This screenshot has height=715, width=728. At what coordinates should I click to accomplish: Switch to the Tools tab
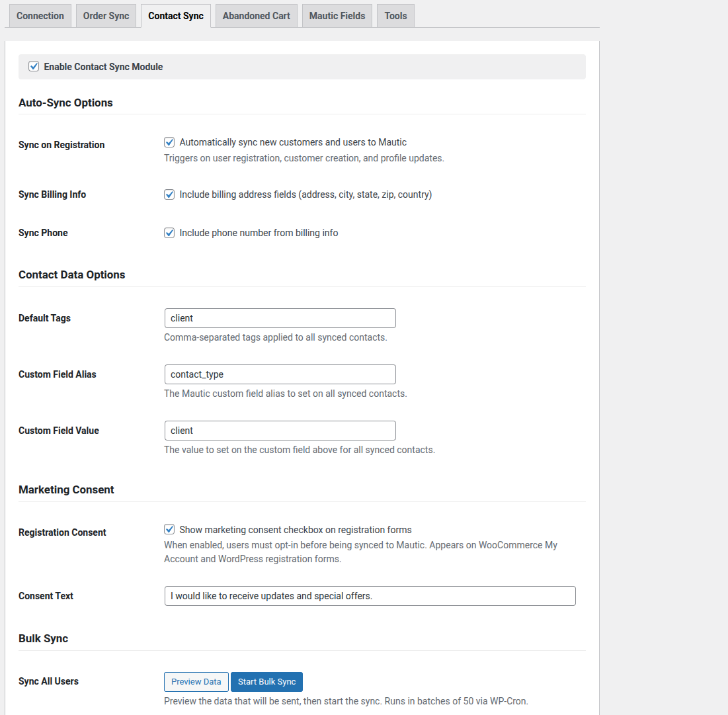[395, 16]
